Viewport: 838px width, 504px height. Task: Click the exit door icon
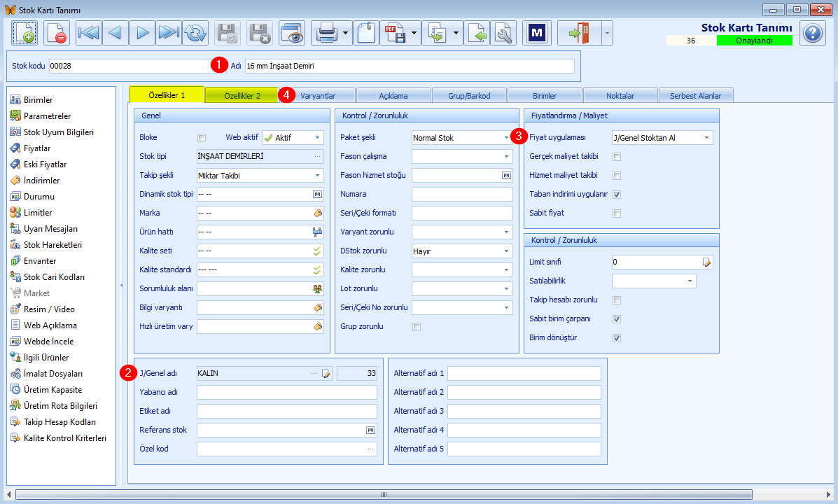579,33
